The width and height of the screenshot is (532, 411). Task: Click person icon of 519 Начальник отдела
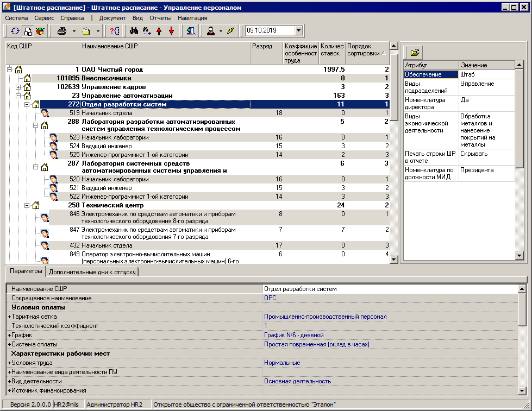tap(45, 113)
